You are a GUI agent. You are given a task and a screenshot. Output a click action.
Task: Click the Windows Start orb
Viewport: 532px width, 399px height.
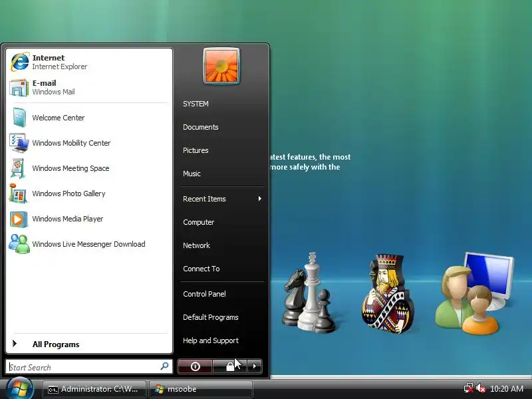point(19,388)
